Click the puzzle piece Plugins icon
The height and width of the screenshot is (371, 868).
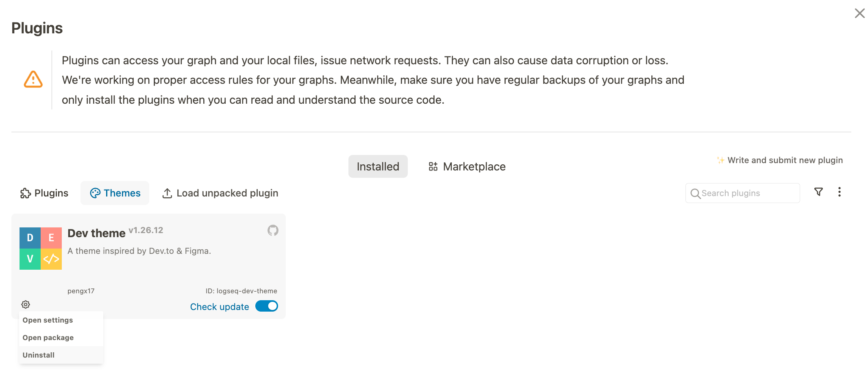pyautogui.click(x=26, y=193)
